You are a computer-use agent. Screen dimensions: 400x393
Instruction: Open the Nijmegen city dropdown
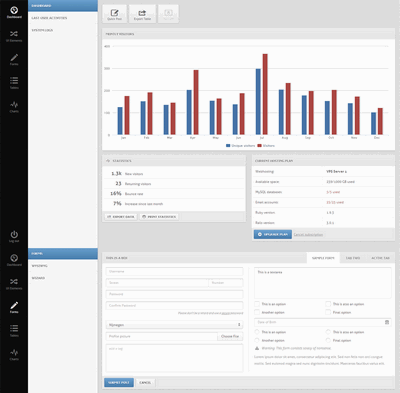click(x=174, y=325)
